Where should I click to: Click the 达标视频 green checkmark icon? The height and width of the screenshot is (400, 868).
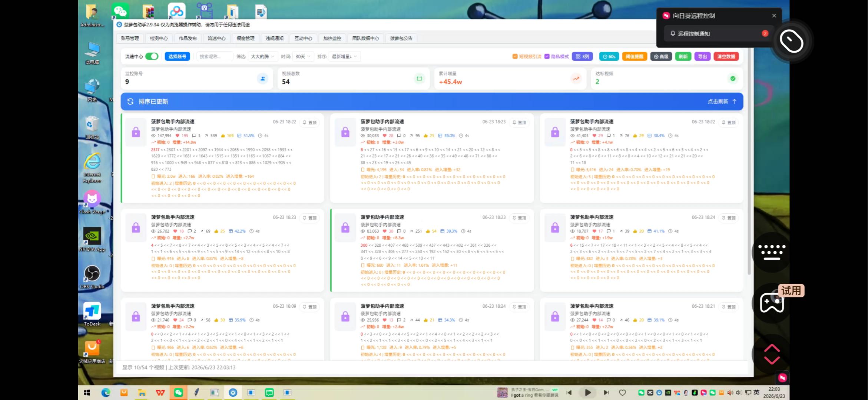(733, 79)
